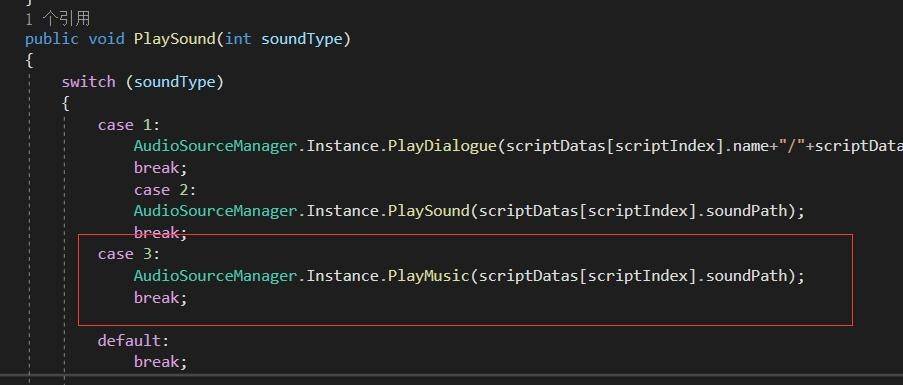Click the "case 3:" label
The height and width of the screenshot is (385, 903).
(129, 254)
